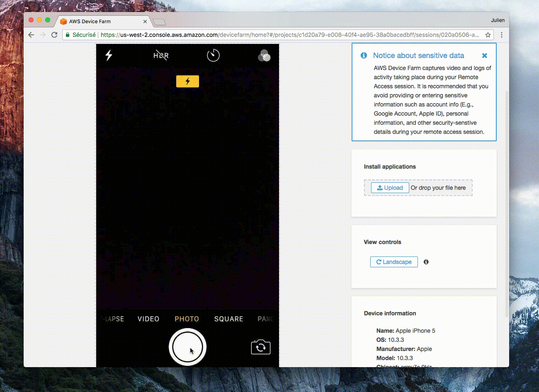Tap the camera shutter button
Image resolution: width=539 pixels, height=392 pixels.
[187, 347]
